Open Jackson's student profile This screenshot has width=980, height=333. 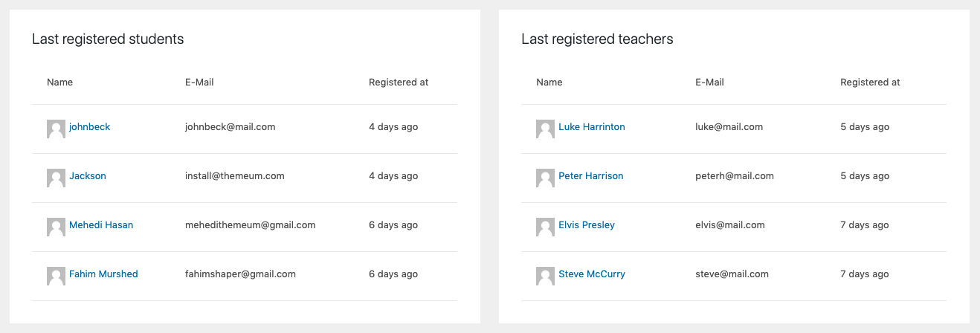coord(88,176)
